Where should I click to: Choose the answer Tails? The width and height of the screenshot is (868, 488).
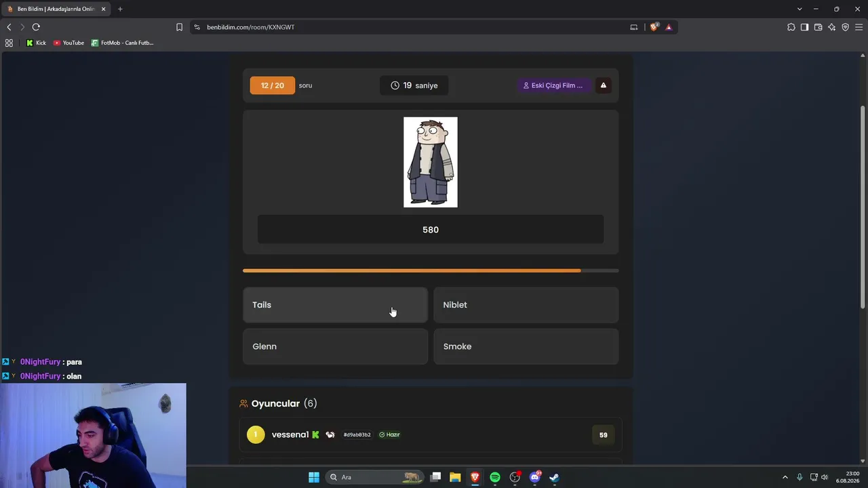[x=335, y=305]
